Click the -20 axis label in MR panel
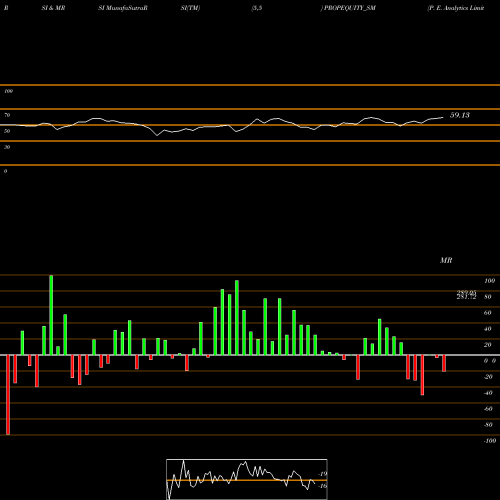 tap(488, 377)
